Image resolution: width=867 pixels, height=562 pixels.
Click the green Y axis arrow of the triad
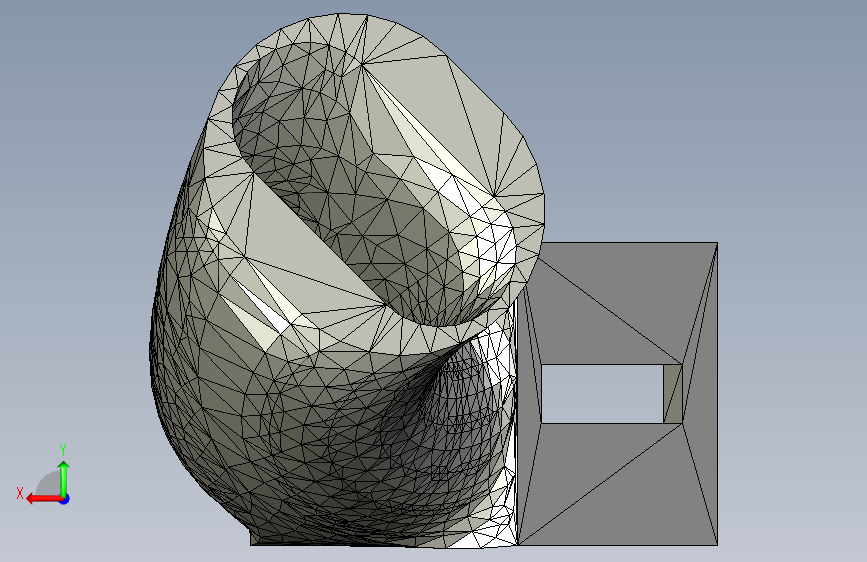tap(64, 479)
